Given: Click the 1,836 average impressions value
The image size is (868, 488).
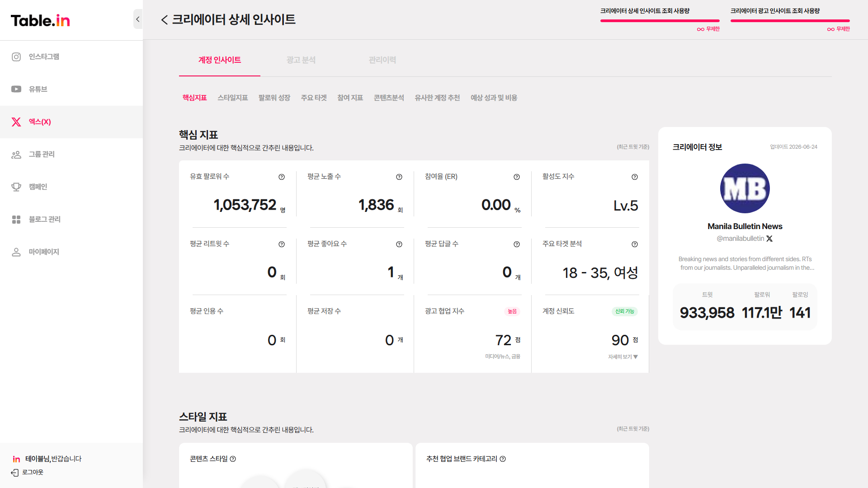Looking at the screenshot, I should click(x=376, y=205).
